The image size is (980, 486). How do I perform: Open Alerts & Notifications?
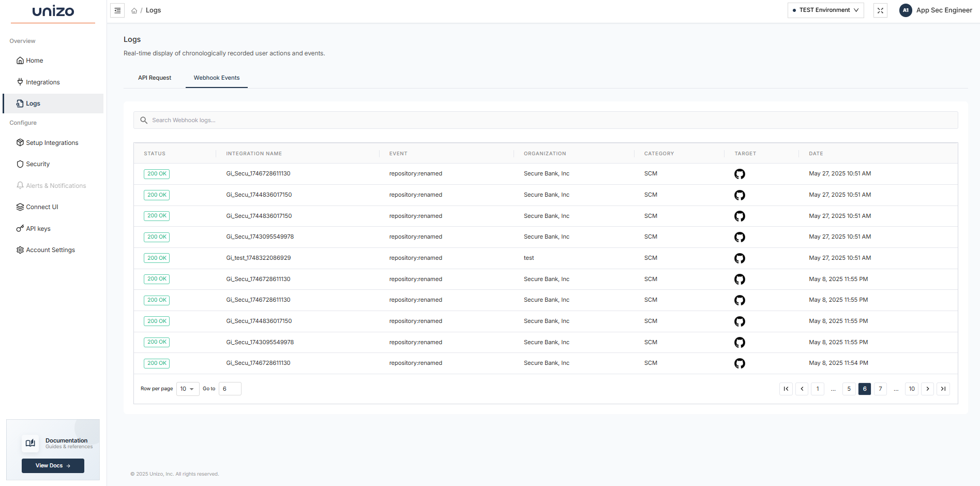[56, 185]
